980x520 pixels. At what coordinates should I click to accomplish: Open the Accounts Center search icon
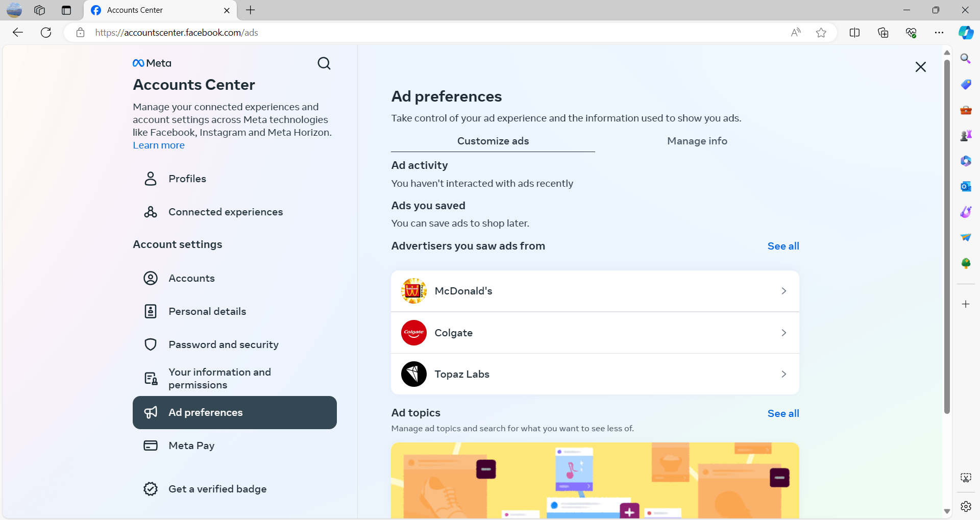[x=324, y=63]
